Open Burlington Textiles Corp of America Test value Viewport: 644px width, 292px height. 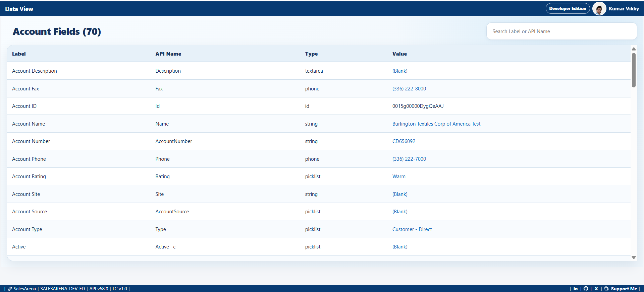coord(436,124)
